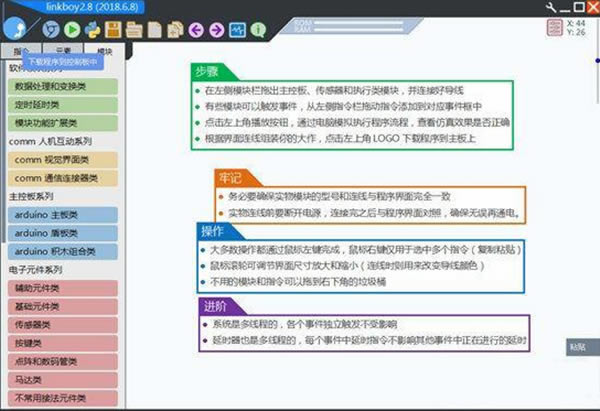Open the 马达类 category
The image size is (600, 411).
[62, 380]
